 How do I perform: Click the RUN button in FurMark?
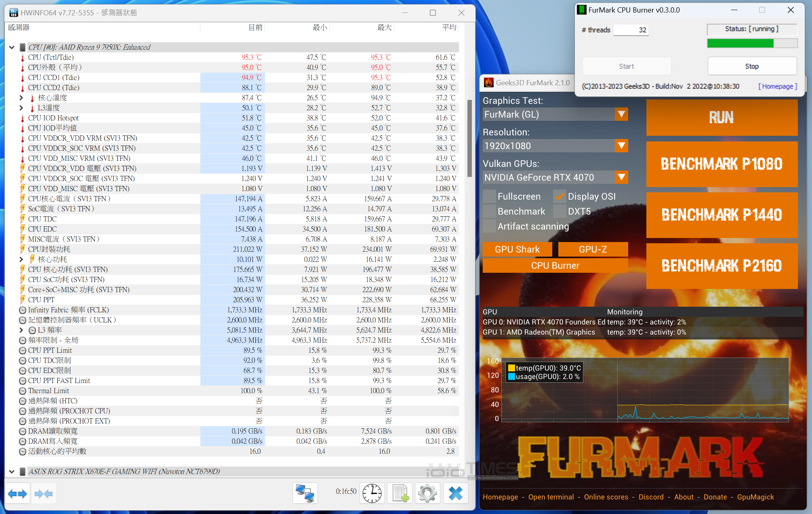click(722, 118)
